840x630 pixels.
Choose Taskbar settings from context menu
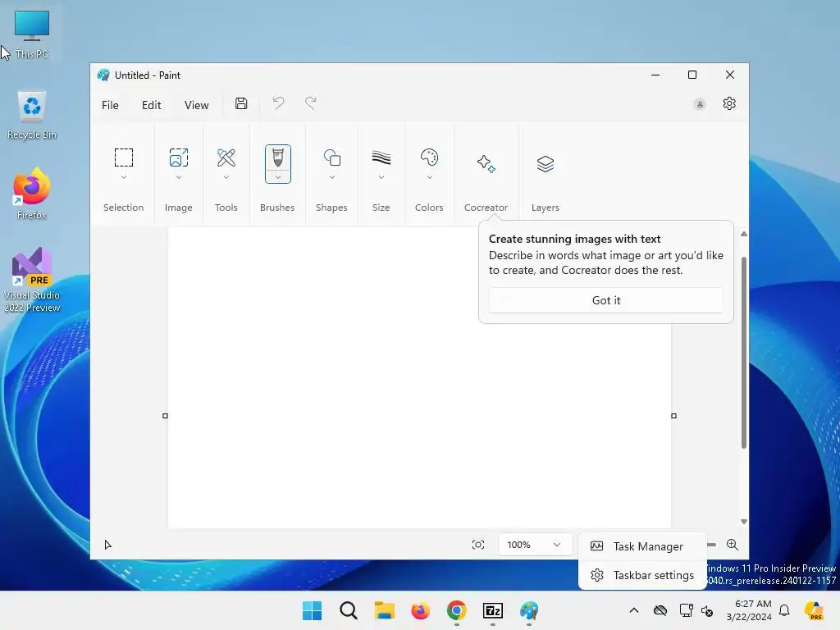(x=642, y=575)
